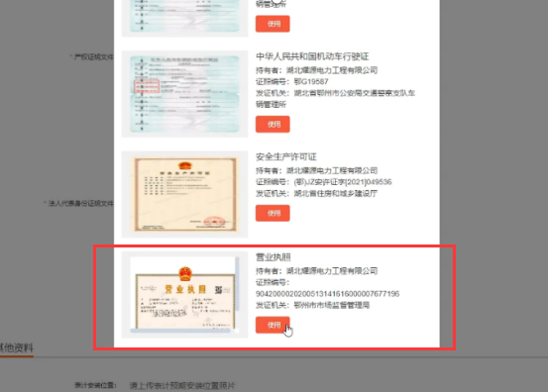Open the 安全生产许可证 certificate thumbnail

click(184, 194)
